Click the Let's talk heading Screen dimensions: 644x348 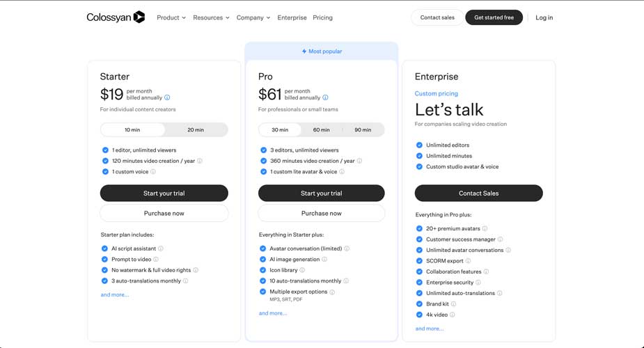pos(449,109)
